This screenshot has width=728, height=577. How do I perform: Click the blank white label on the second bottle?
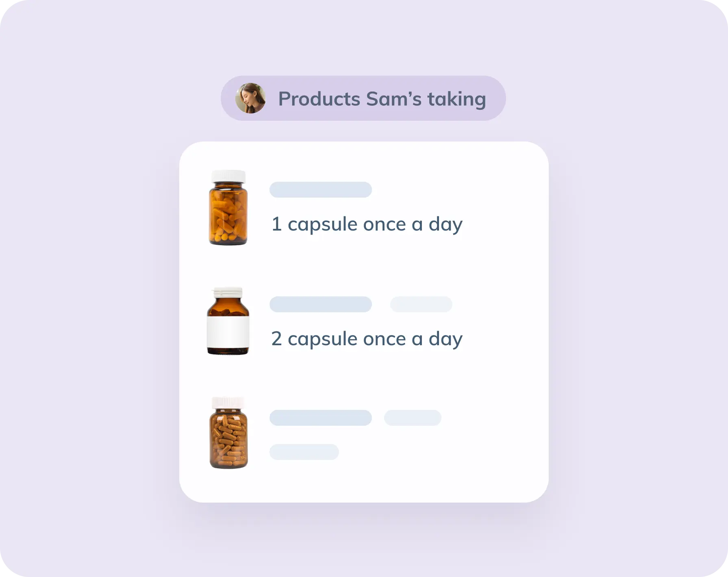point(228,331)
